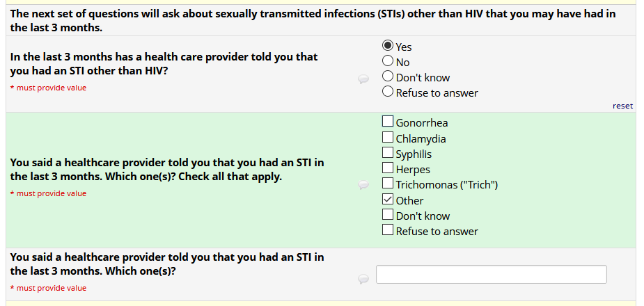The height and width of the screenshot is (306, 644).
Task: Check the Trichomonas ("Trich") checkbox
Action: [388, 184]
